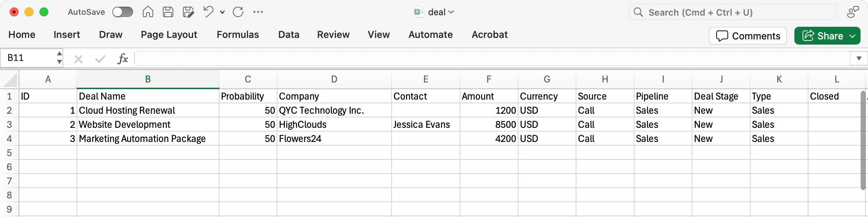Click the Comments button
The width and height of the screenshot is (868, 217).
748,36
